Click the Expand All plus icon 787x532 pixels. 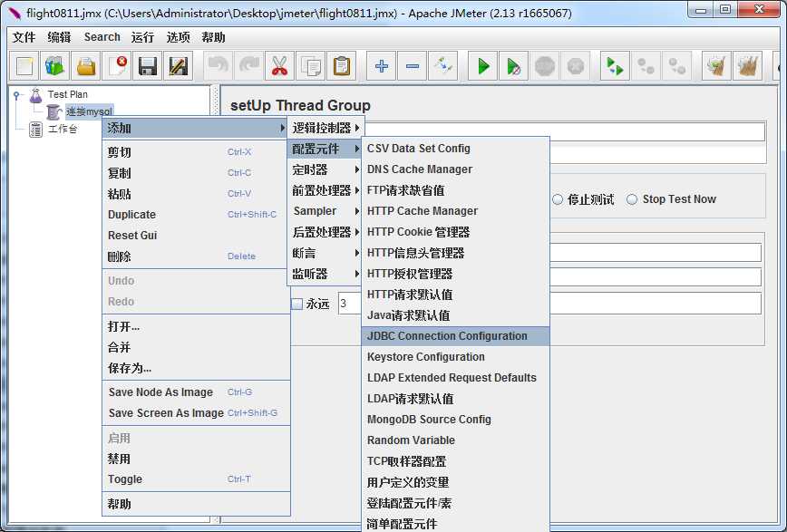[x=382, y=66]
